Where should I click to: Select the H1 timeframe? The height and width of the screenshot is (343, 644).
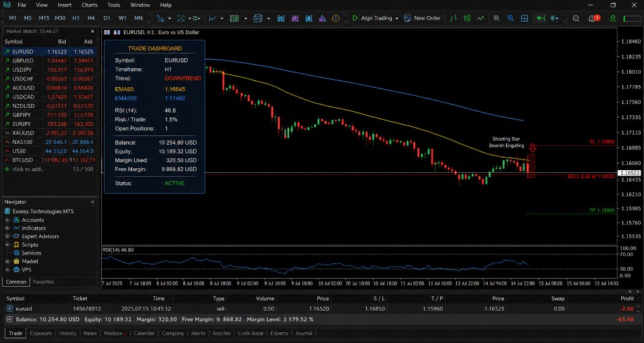(x=76, y=19)
